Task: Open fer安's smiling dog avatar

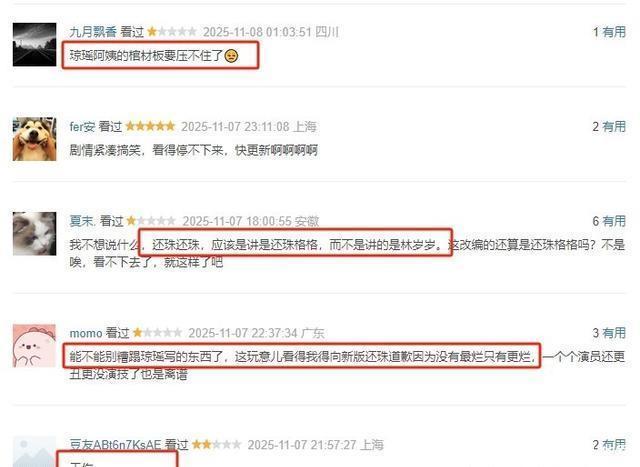Action: [x=34, y=139]
